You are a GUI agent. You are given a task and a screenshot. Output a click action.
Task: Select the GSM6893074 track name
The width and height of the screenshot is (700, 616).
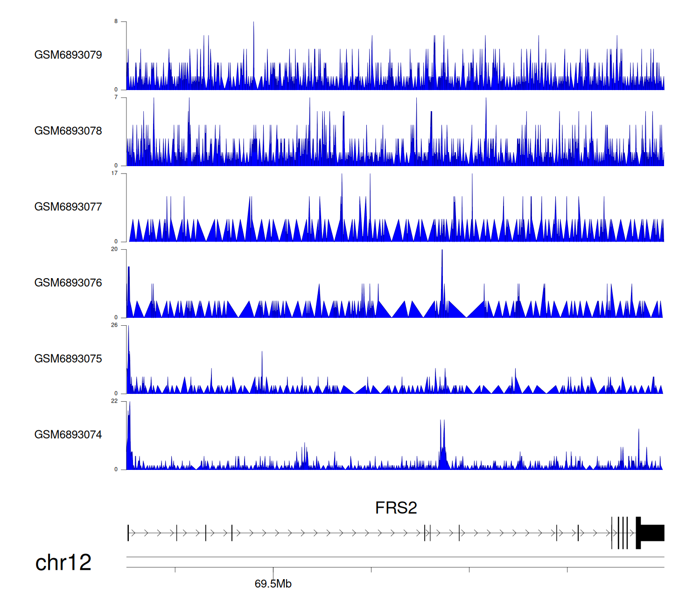68,435
